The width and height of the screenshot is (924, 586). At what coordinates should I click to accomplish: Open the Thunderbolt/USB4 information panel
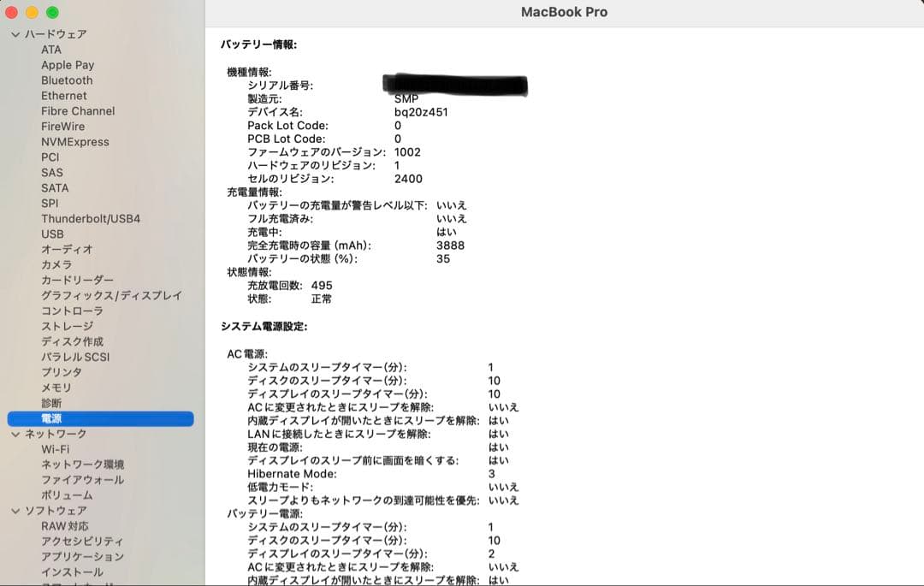(x=92, y=218)
